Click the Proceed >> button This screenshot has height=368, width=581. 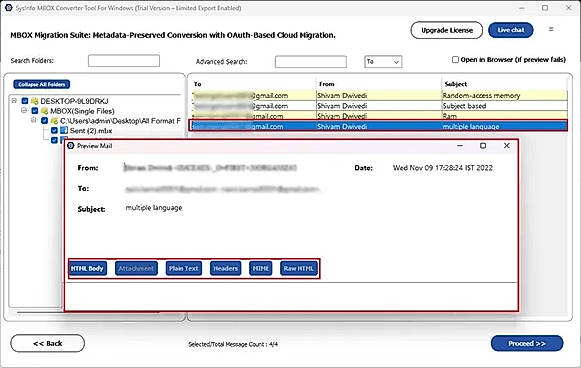[x=527, y=344]
